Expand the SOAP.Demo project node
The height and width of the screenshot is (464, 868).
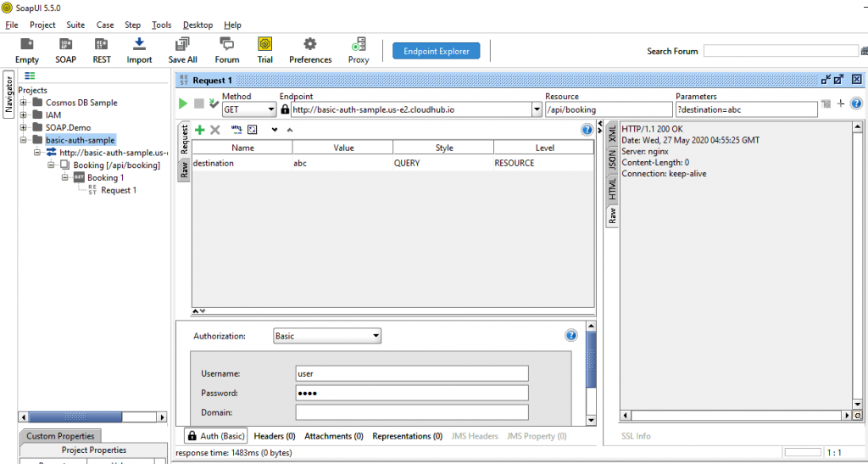(23, 127)
